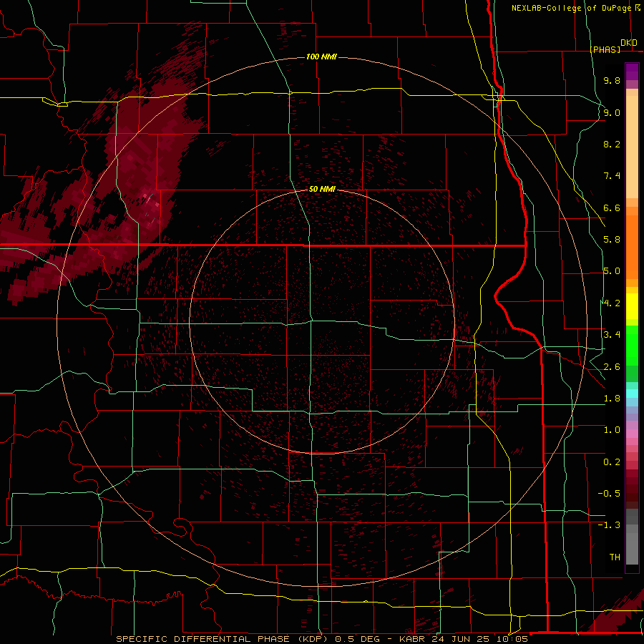The width and height of the screenshot is (644, 644).
Task: Select the 50 NMI range ring label
Action: [322, 189]
